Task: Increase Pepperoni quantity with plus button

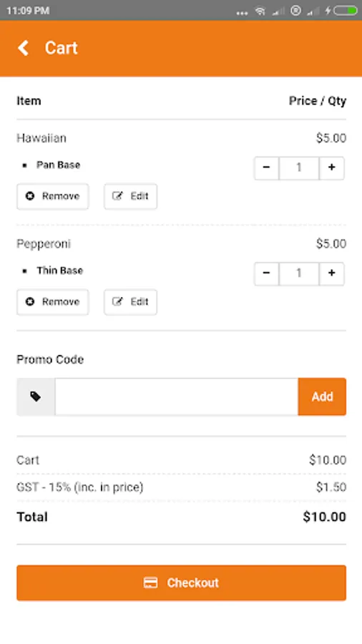Action: point(332,273)
